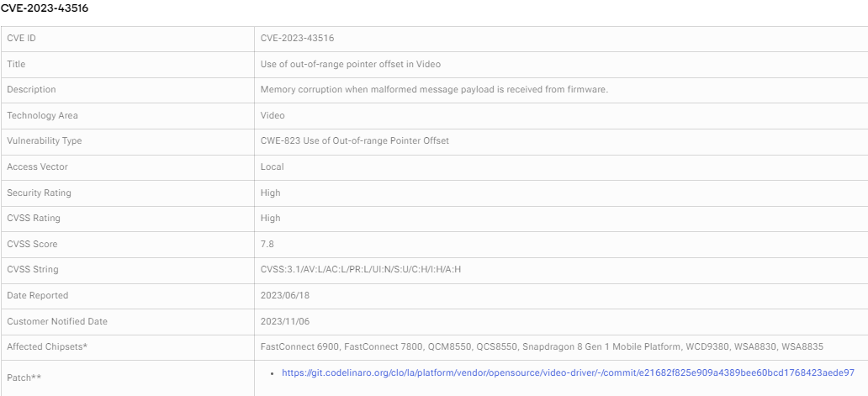Click the Title label cell

(x=127, y=64)
